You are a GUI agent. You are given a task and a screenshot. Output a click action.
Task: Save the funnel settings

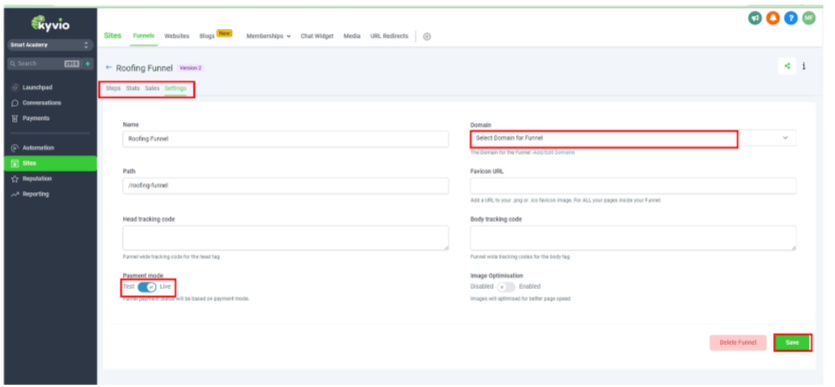tap(792, 343)
